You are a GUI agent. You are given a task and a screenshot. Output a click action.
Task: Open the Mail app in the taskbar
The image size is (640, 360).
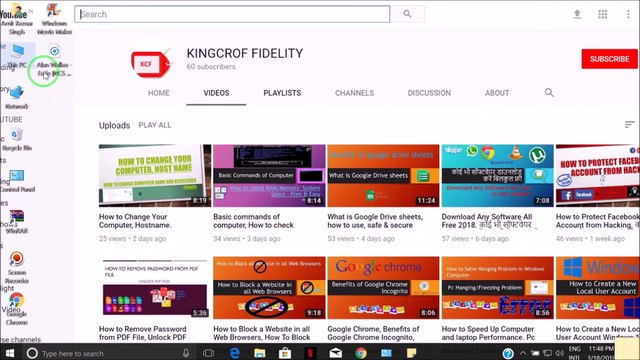pos(336,353)
